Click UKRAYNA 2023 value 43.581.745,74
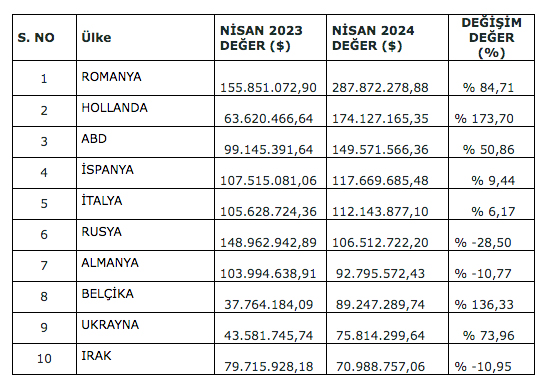The height and width of the screenshot is (391, 550). tap(268, 336)
